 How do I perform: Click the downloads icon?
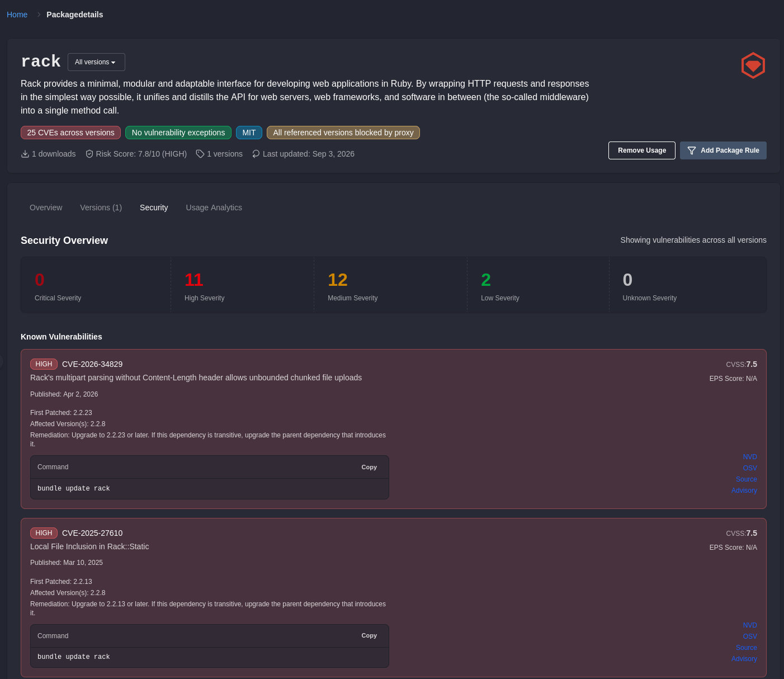point(25,154)
